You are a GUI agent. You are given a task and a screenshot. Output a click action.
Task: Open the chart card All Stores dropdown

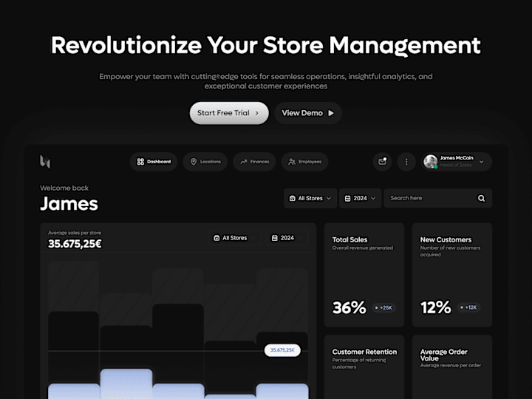[235, 238]
